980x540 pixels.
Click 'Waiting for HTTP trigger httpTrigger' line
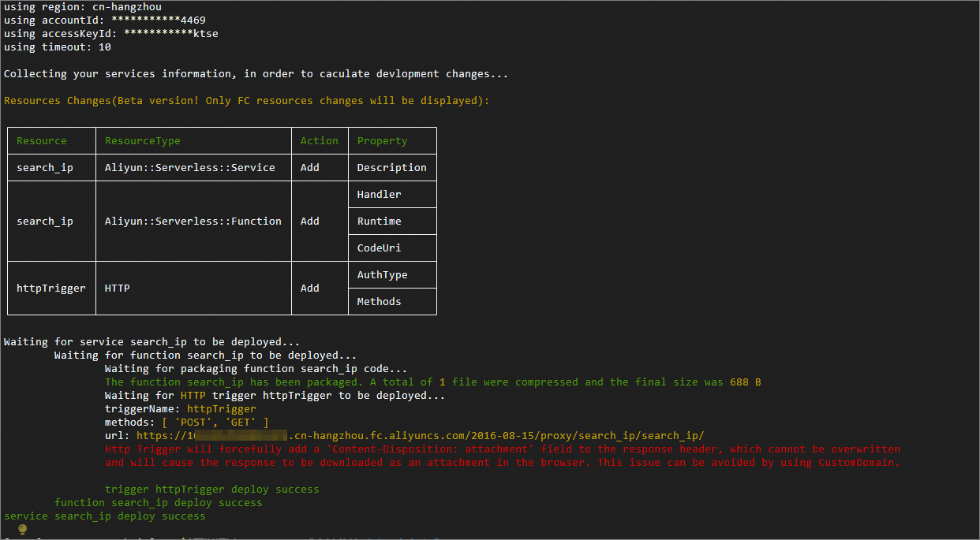[275, 396]
